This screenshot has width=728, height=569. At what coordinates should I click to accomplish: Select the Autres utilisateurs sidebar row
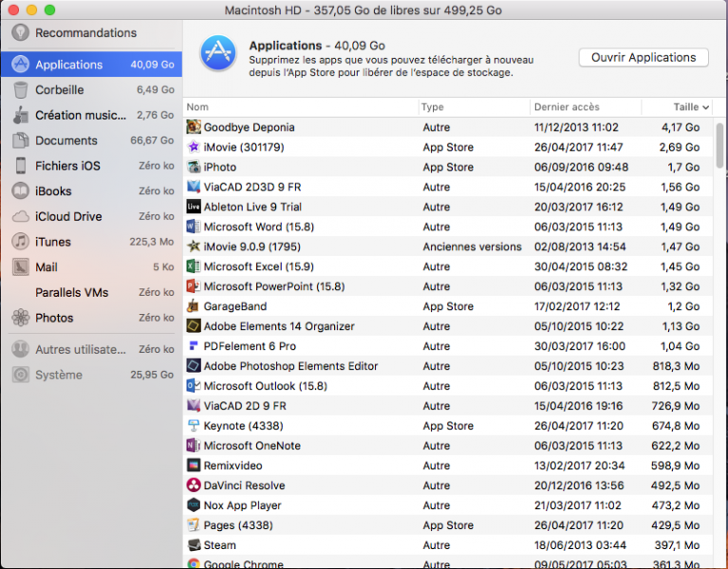91,349
